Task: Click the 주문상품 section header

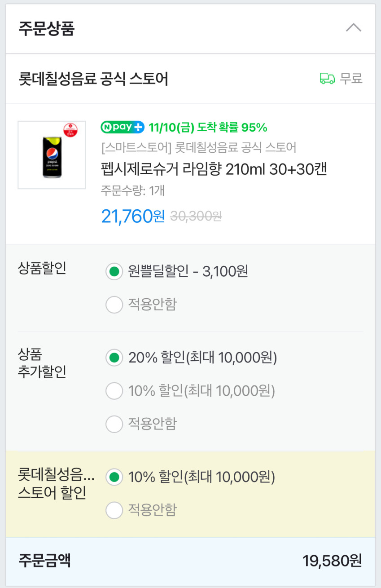Action: pyautogui.click(x=47, y=28)
